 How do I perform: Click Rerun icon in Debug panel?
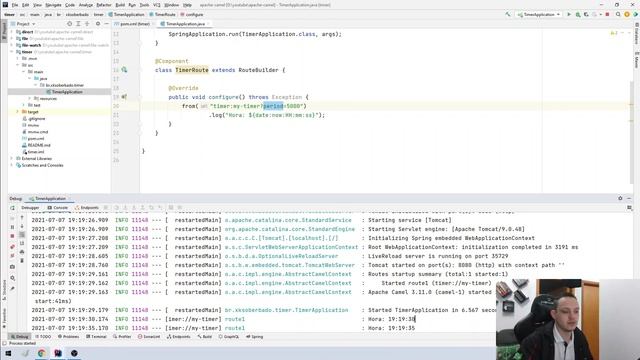point(12,208)
